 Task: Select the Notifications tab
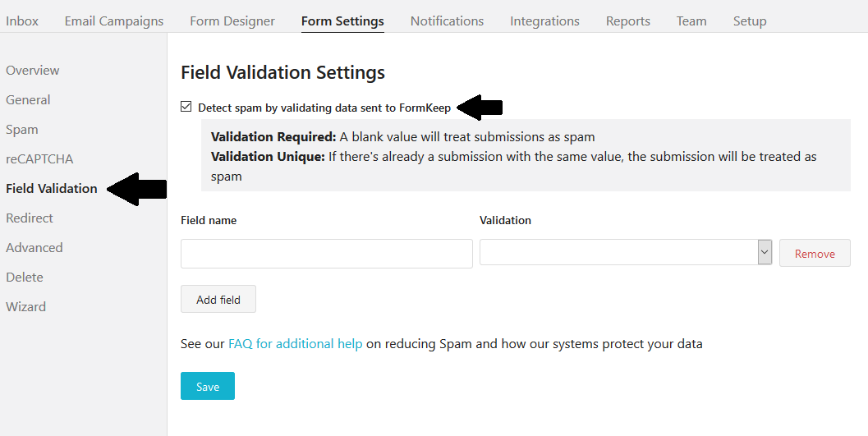pos(447,21)
